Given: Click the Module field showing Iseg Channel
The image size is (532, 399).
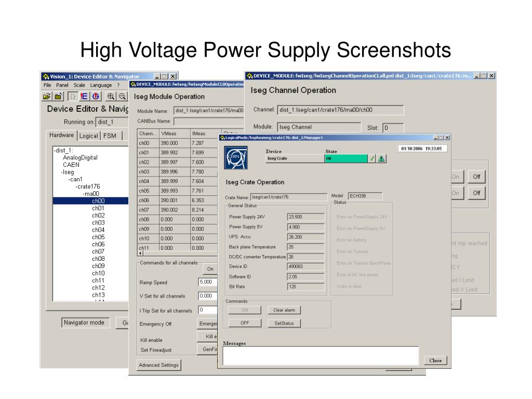Looking at the screenshot, I should click(319, 127).
